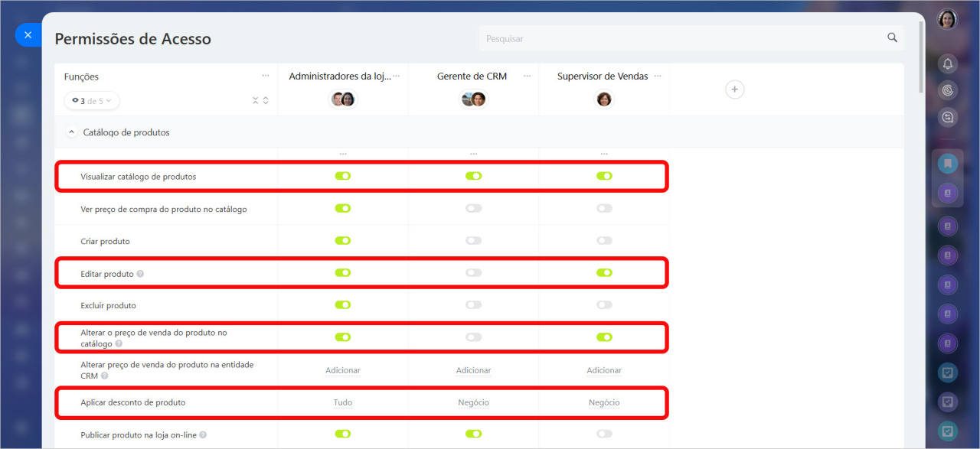Image resolution: width=980 pixels, height=449 pixels.
Task: Click 'Gerente de CRM' role name
Action: [x=472, y=76]
